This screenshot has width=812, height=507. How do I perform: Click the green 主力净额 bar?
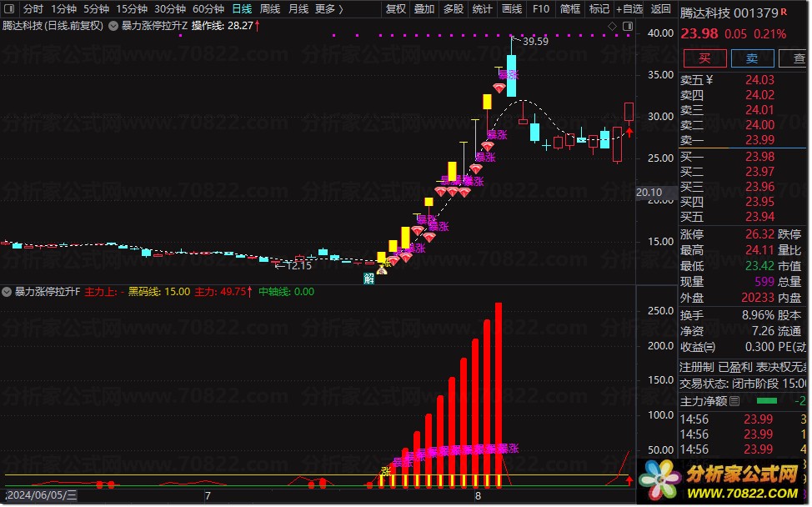coord(766,401)
